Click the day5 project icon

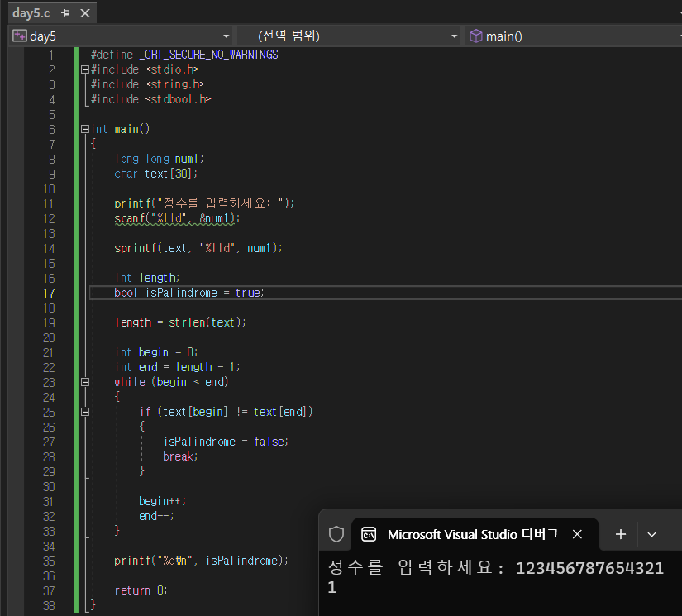coord(20,36)
